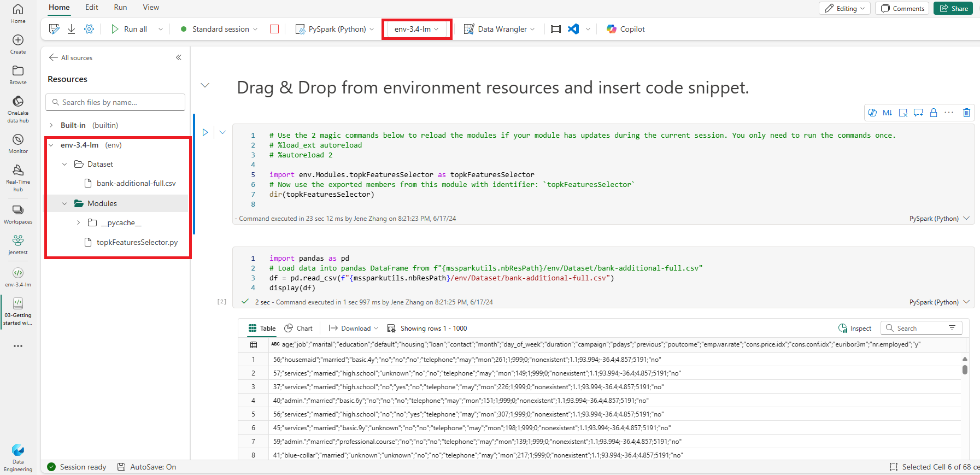The height and width of the screenshot is (475, 980).
Task: Open Download dropdown in output table
Action: [354, 328]
